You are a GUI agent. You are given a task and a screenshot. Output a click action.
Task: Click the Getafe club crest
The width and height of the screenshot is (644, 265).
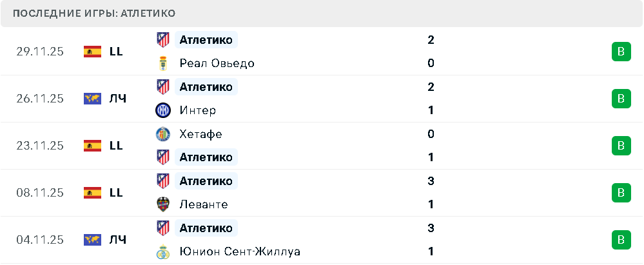[163, 134]
